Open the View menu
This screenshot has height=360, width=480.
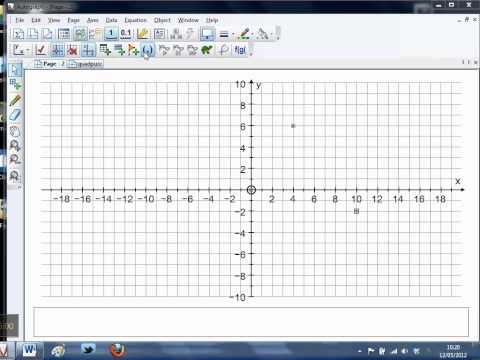click(x=54, y=20)
